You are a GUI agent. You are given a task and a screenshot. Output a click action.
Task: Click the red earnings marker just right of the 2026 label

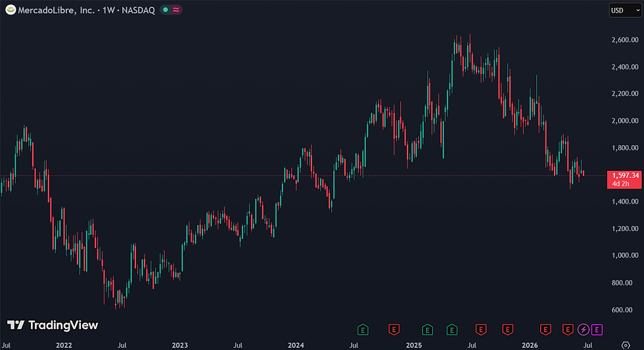point(545,330)
